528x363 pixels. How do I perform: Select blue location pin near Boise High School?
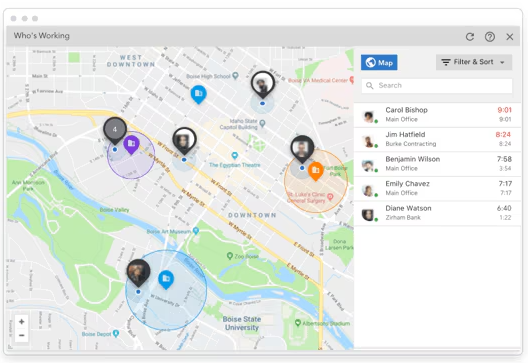click(199, 94)
